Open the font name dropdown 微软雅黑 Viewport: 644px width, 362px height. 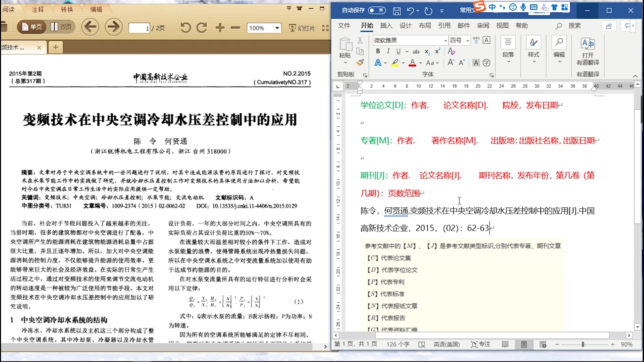pos(445,40)
